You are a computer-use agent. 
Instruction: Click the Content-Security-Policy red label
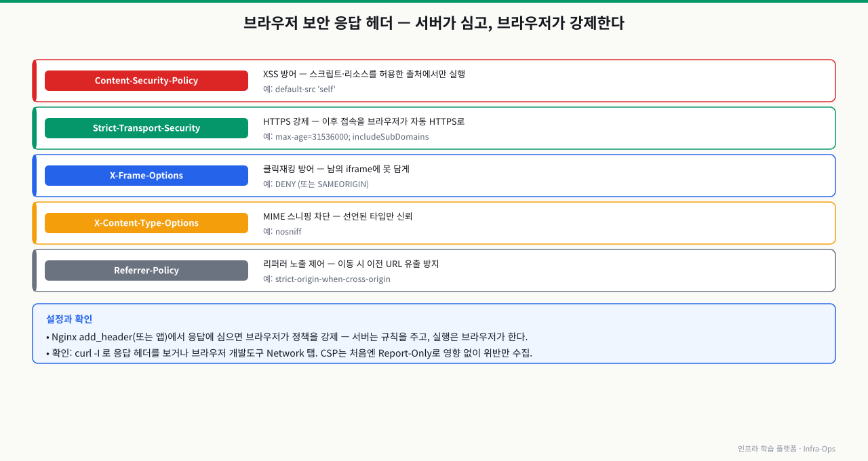pyautogui.click(x=146, y=81)
